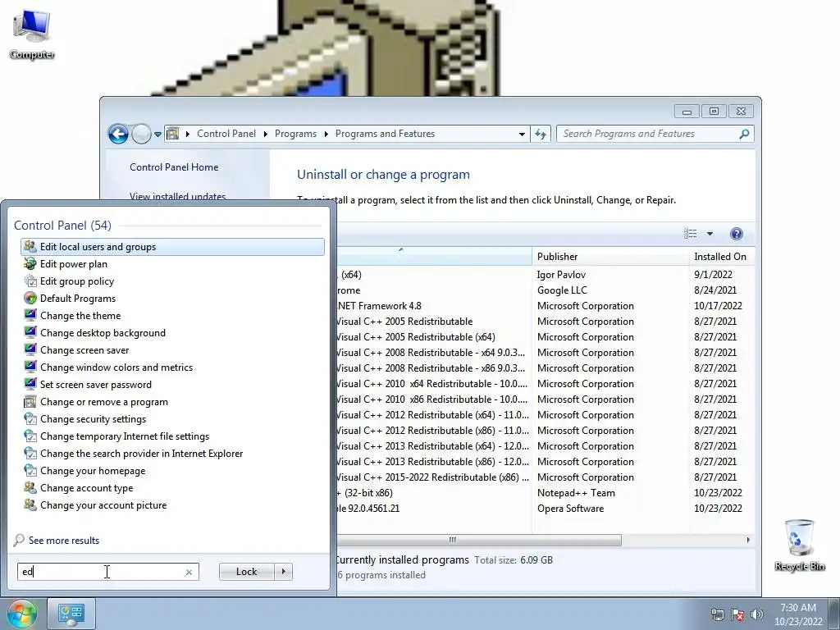The height and width of the screenshot is (630, 840).
Task: Open Change security settings result
Action: [x=172, y=419]
